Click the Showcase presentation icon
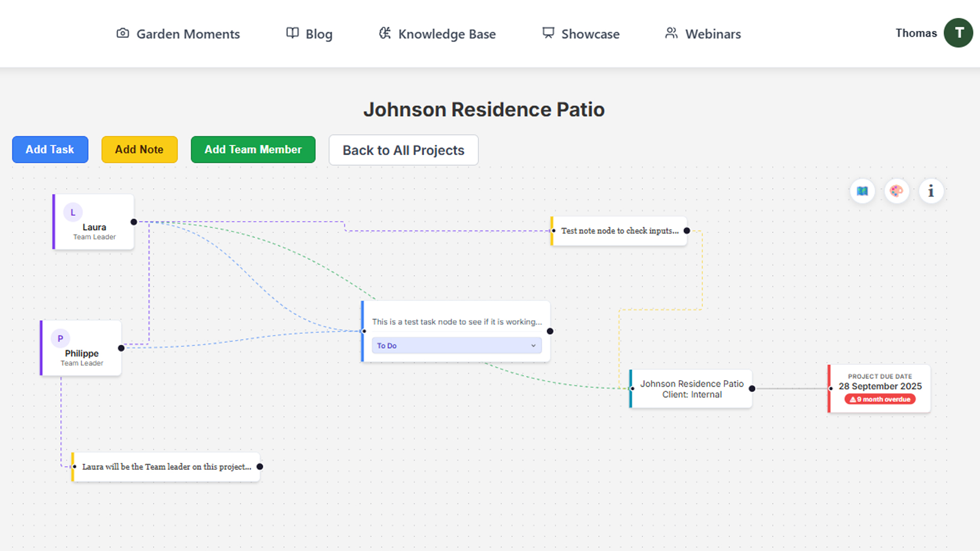Screen dimensions: 980x551 pos(548,33)
